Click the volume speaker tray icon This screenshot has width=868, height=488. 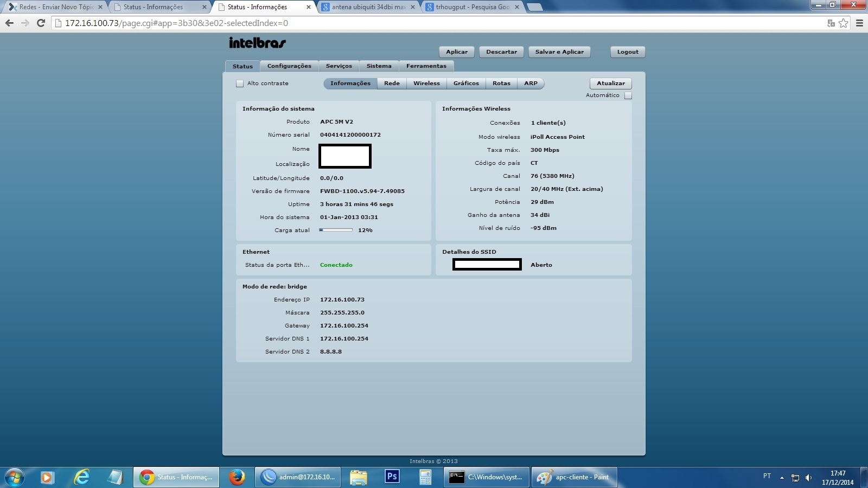[x=808, y=478]
